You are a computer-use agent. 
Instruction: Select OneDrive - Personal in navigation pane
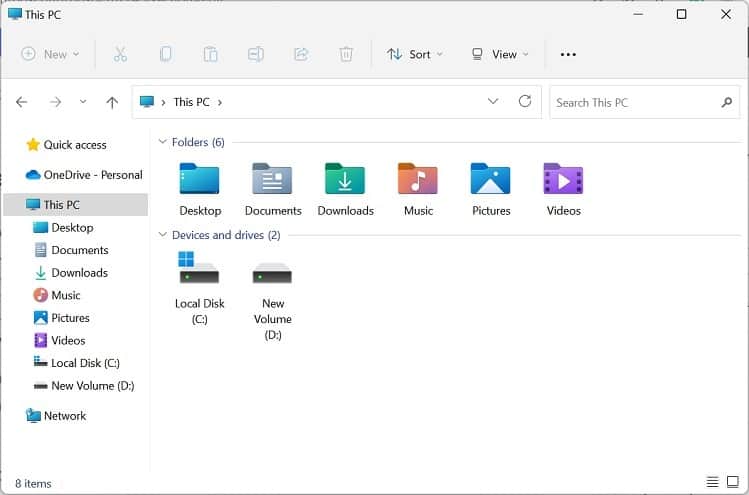pyautogui.click(x=84, y=175)
